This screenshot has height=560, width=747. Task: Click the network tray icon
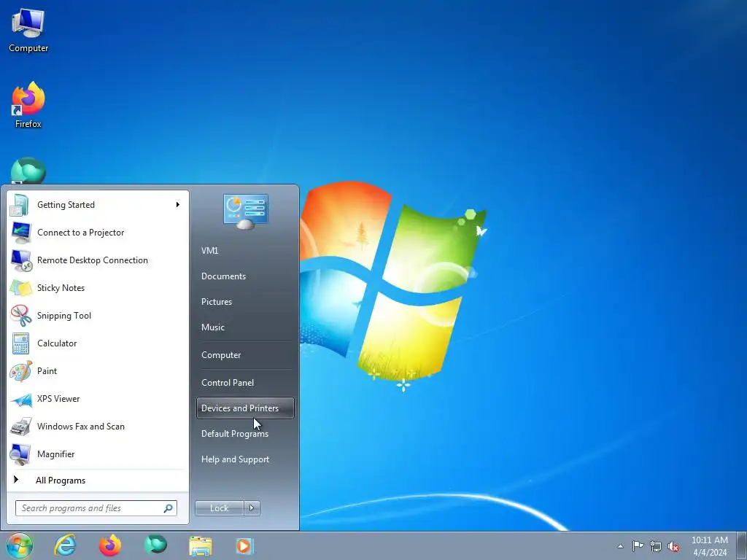[656, 547]
